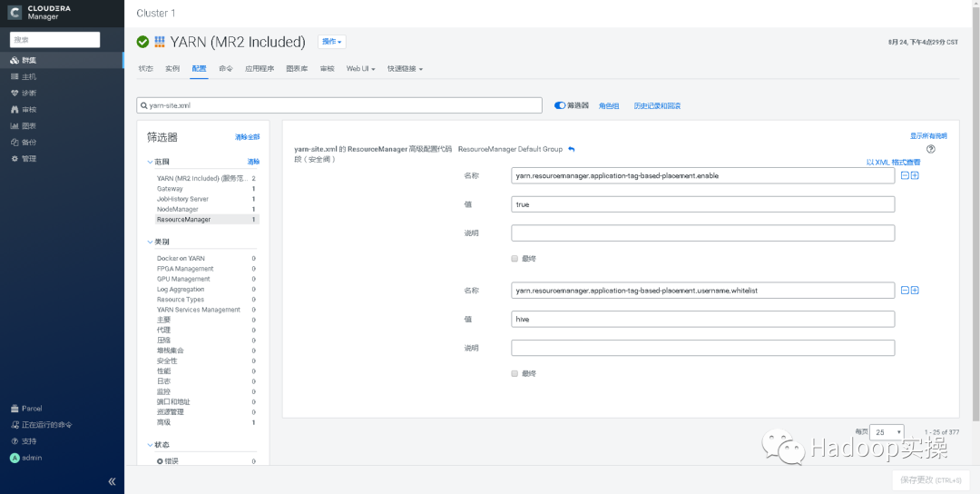
Task: Click the 历史记录和回滚 link
Action: tap(657, 105)
